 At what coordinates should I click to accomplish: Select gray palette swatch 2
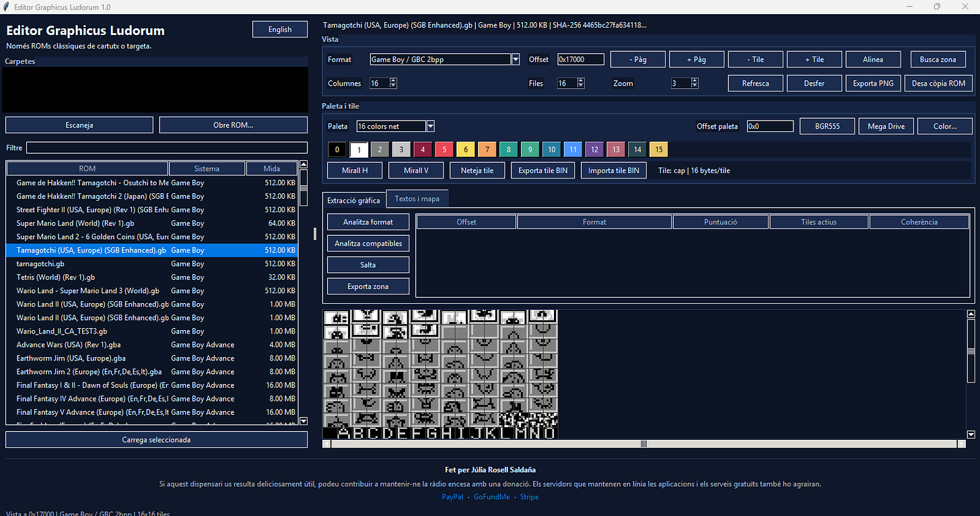380,150
